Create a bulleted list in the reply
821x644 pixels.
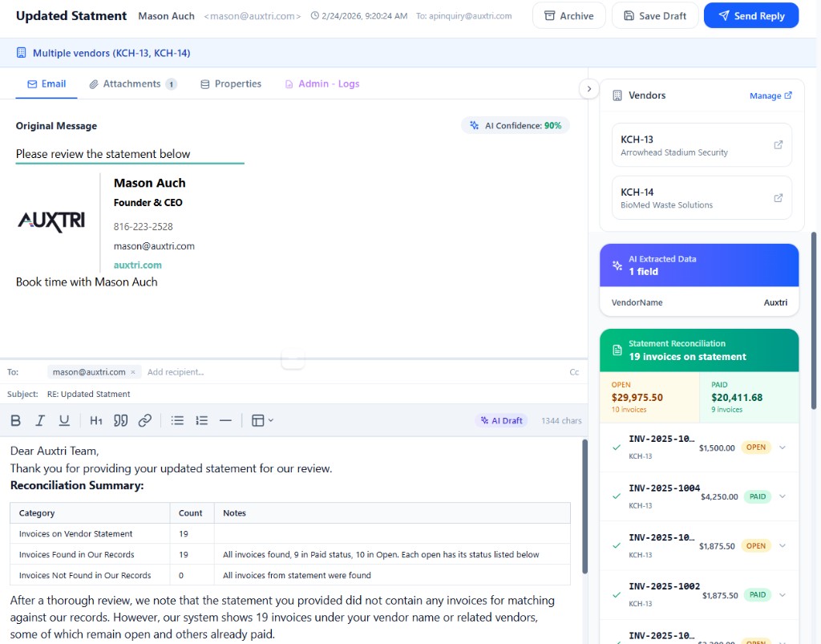coord(176,419)
